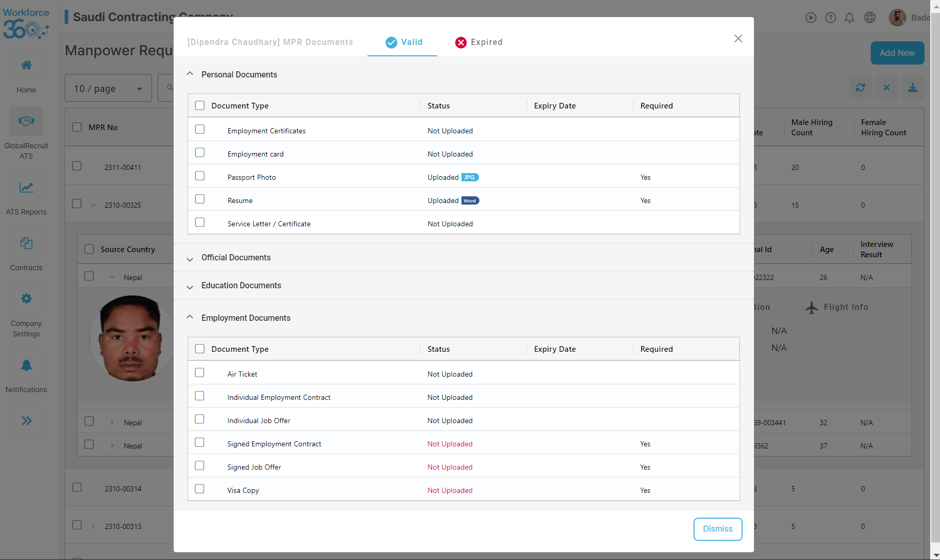This screenshot has width=940, height=560.
Task: Click the refresh icon button
Action: 860,88
